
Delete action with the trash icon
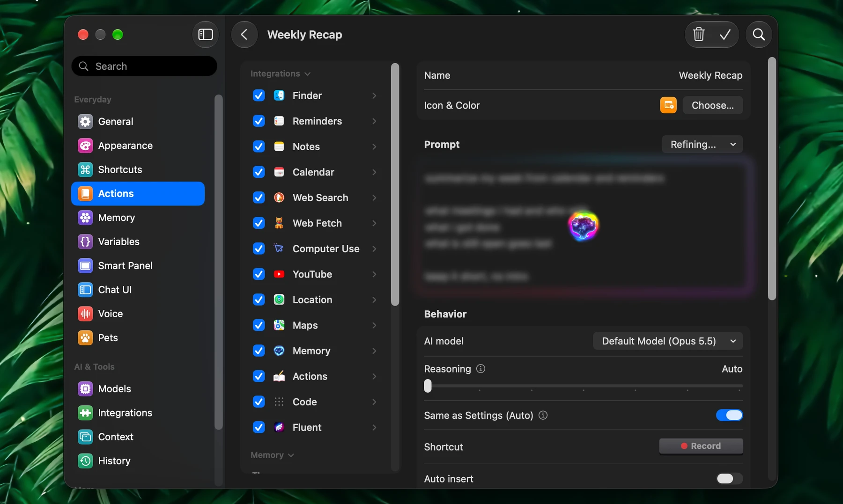698,35
